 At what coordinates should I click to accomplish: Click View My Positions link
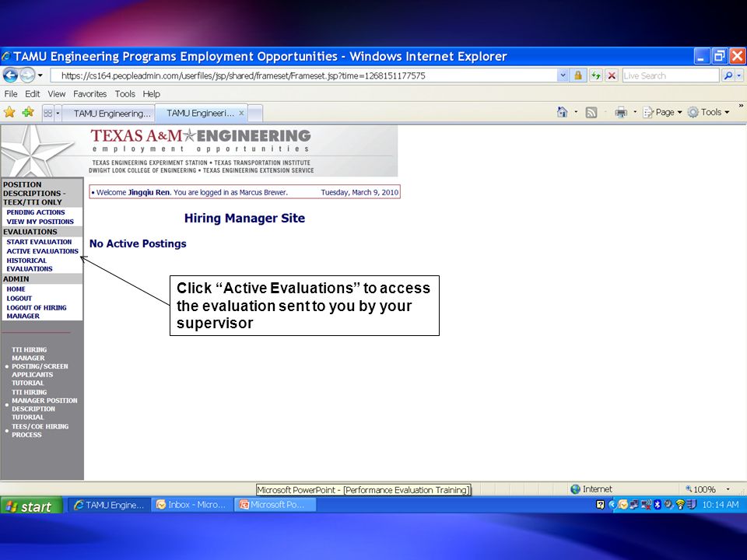(x=40, y=222)
